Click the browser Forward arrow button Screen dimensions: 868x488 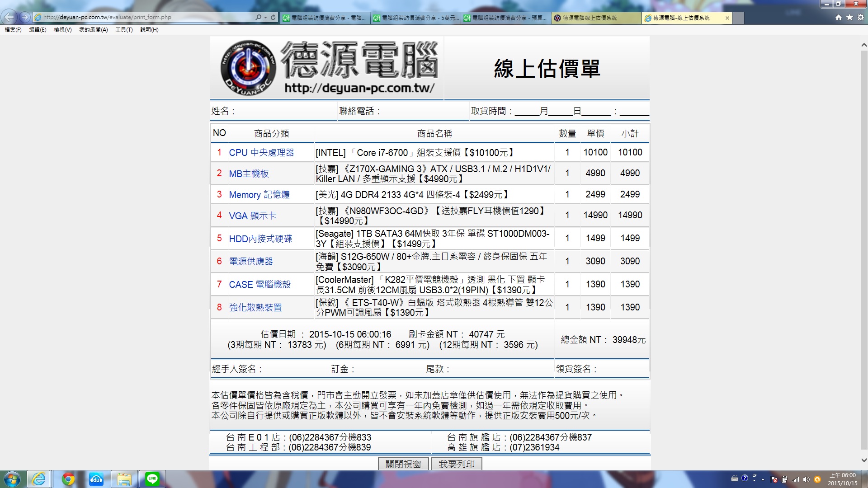tap(25, 17)
